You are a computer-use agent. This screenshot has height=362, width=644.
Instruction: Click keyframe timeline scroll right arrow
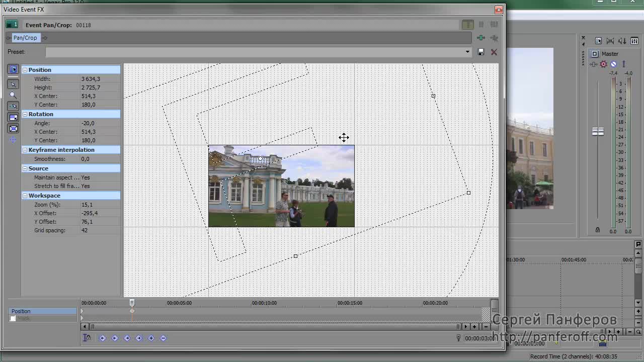pyautogui.click(x=466, y=326)
